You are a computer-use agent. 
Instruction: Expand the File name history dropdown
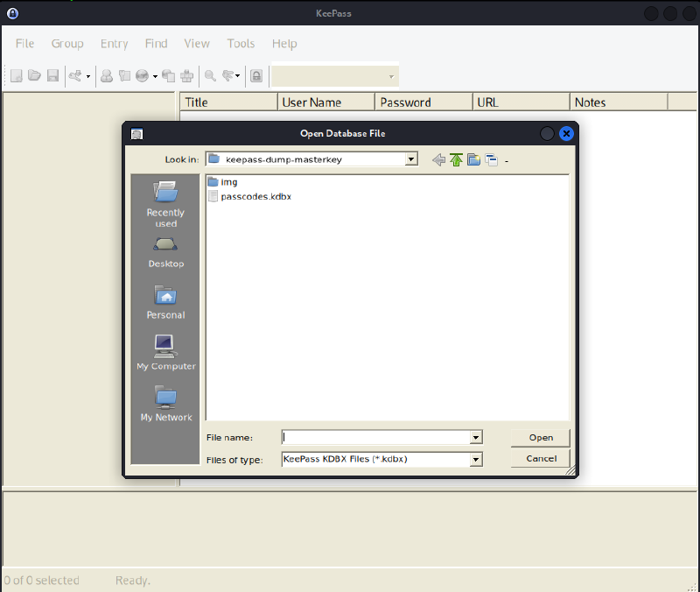(x=475, y=437)
